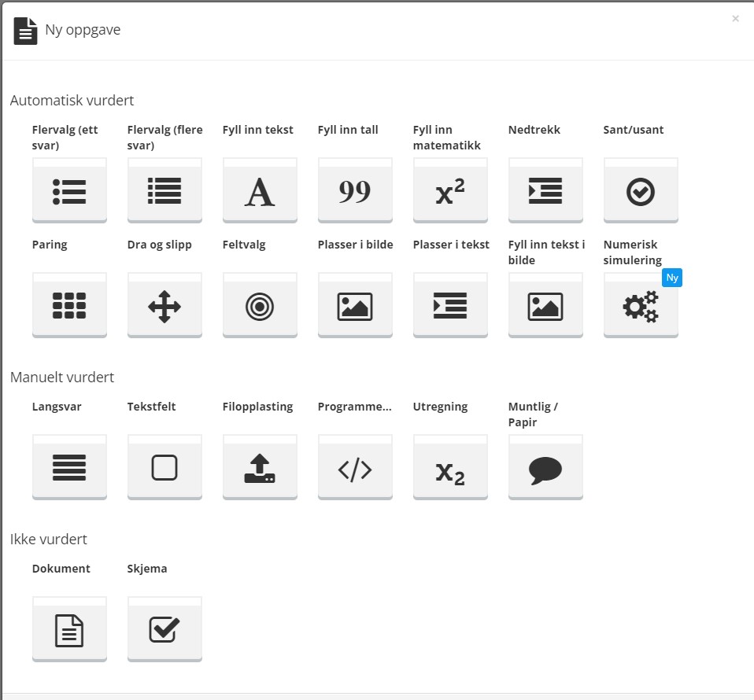Select the Numerisk simulering gears tile

click(641, 305)
